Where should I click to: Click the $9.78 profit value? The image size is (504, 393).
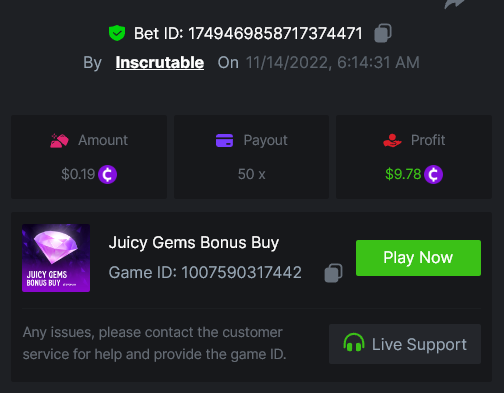click(x=403, y=174)
